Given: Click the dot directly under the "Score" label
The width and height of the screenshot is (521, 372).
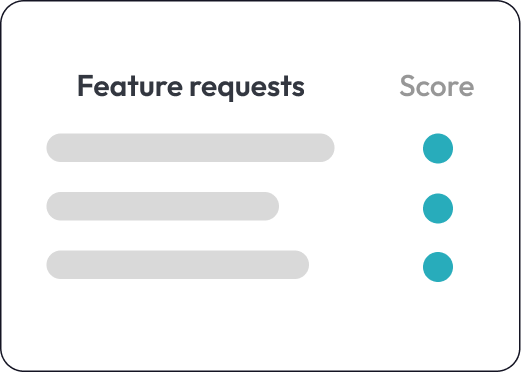Looking at the screenshot, I should [x=438, y=148].
